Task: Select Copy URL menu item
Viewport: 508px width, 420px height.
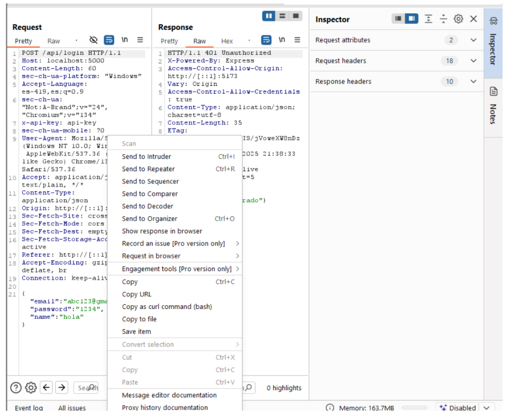Action: pos(175,294)
